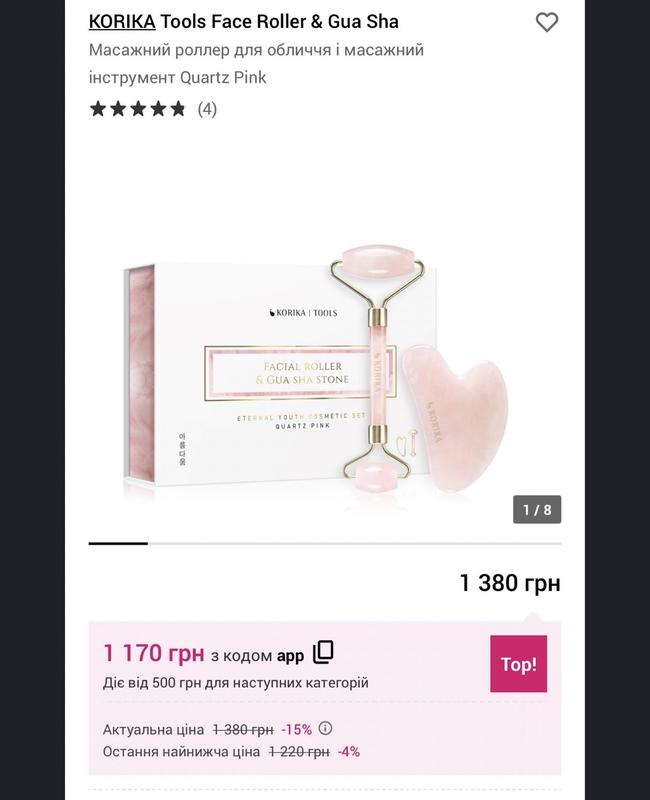Screen dimensions: 650x800
Task: Open the reviews count (4)
Action: pos(207,109)
